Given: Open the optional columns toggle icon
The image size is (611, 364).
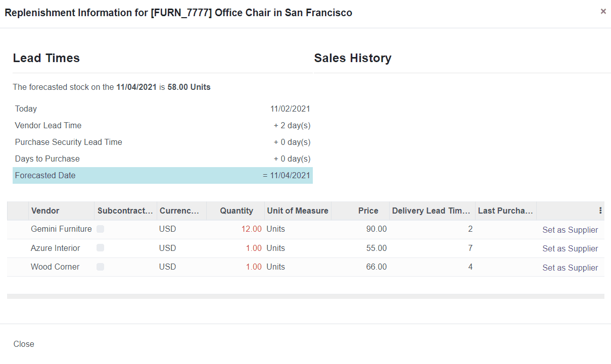Looking at the screenshot, I should click(x=600, y=211).
